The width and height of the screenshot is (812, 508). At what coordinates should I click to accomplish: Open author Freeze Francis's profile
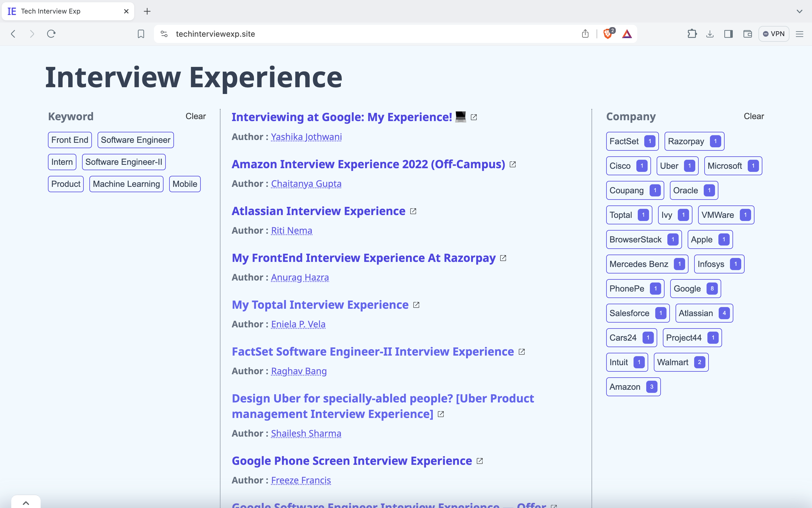[x=301, y=480]
